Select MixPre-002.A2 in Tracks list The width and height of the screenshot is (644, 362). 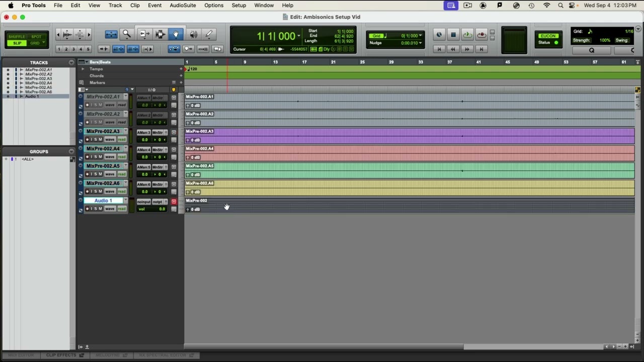pos(39,74)
